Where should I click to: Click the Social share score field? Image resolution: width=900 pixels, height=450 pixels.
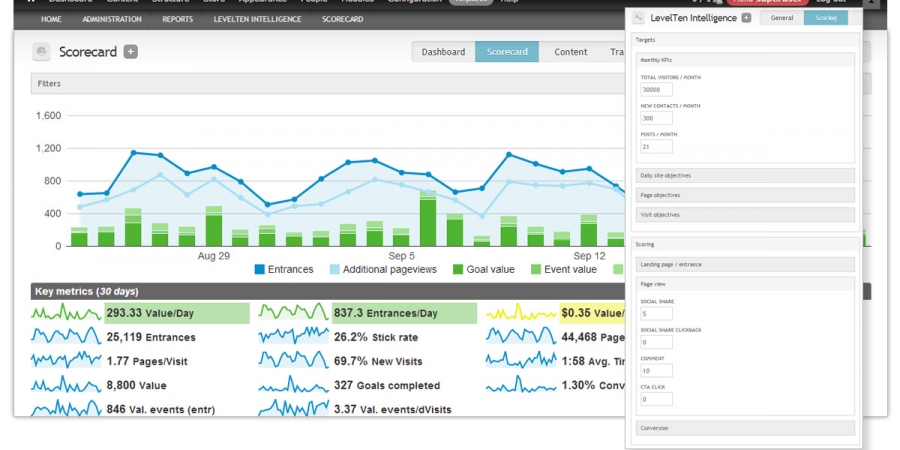pyautogui.click(x=657, y=313)
